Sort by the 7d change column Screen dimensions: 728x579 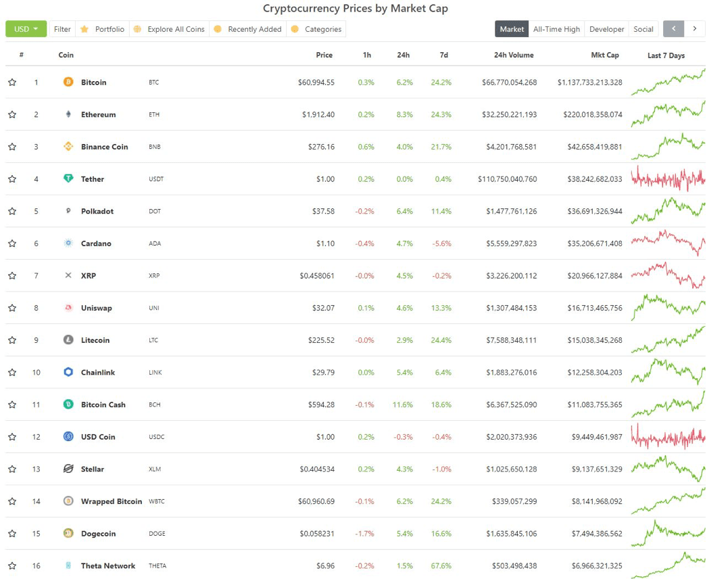click(444, 55)
